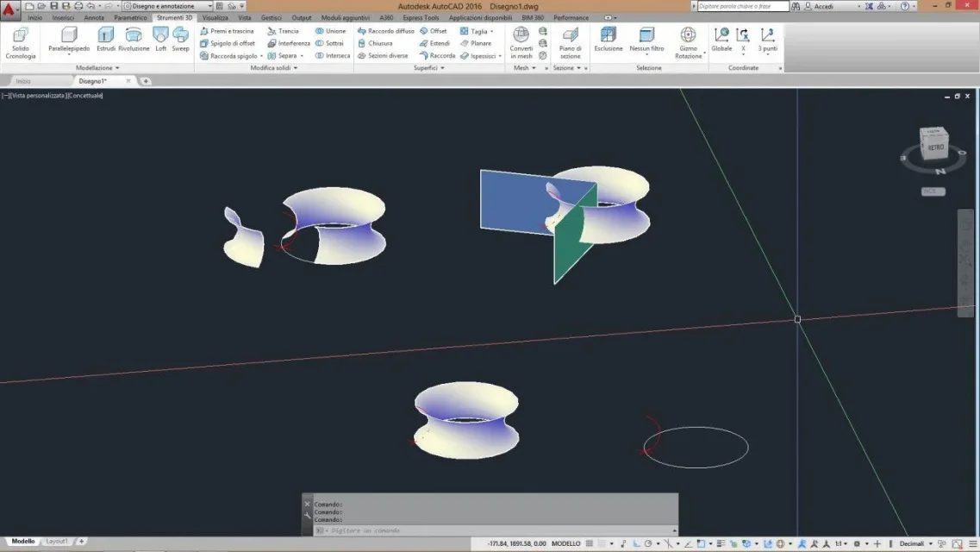Click the Accedi sign-in button
The image size is (980, 552).
[823, 6]
